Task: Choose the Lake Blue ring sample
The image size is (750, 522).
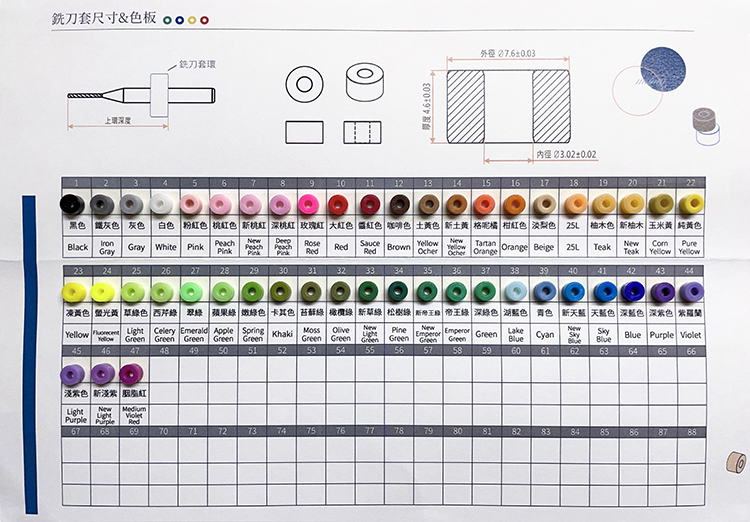Action: tap(515, 291)
